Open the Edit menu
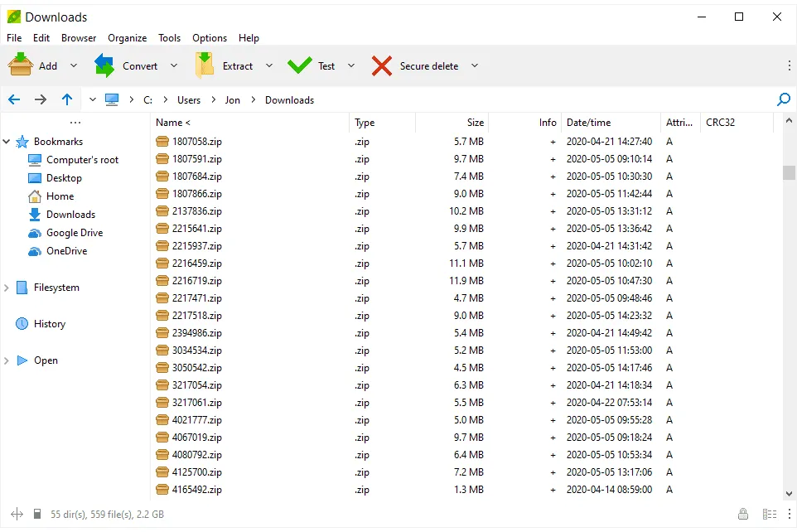This screenshot has width=797, height=532. (x=41, y=37)
